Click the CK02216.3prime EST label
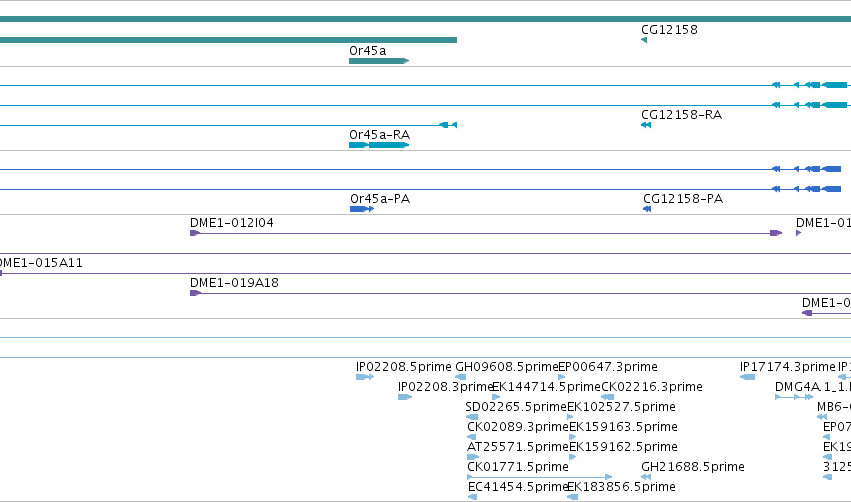The width and height of the screenshot is (851, 502). [x=652, y=387]
